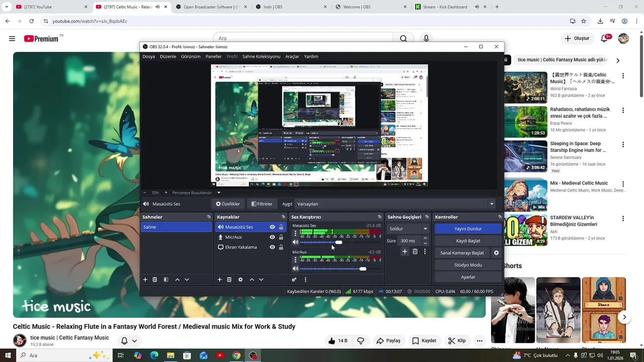The height and width of the screenshot is (362, 644).
Task: Increase Süre duration with up arrow
Action: [x=425, y=238]
